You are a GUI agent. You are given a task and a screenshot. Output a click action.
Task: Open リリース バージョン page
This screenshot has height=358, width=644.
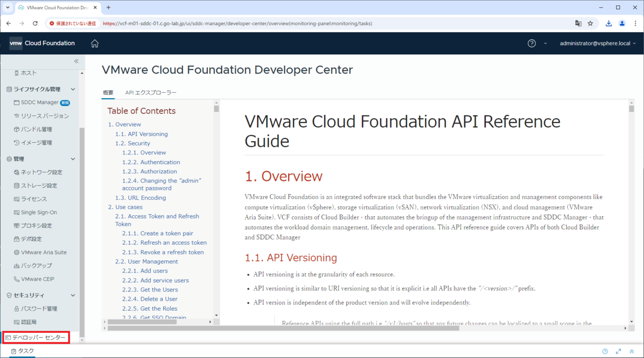[x=40, y=116]
